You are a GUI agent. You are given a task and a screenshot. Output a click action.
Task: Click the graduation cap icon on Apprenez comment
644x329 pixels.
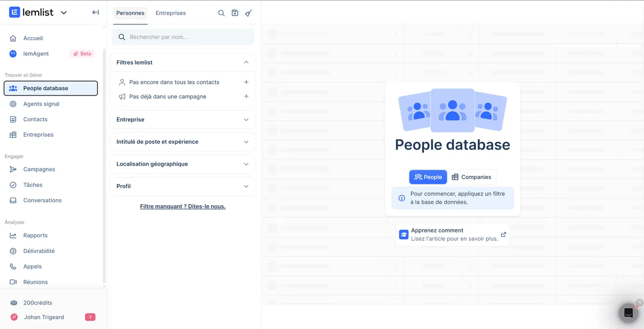pos(404,234)
